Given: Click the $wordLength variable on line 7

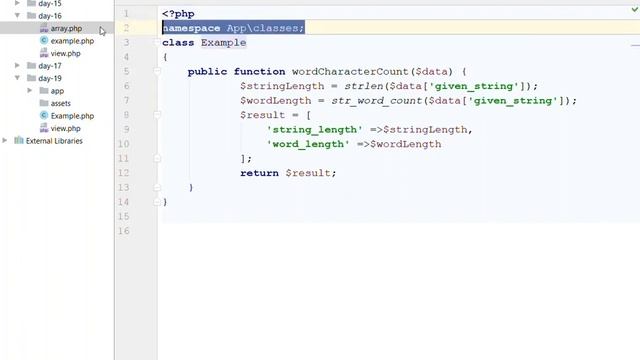Looking at the screenshot, I should pyautogui.click(x=276, y=101).
